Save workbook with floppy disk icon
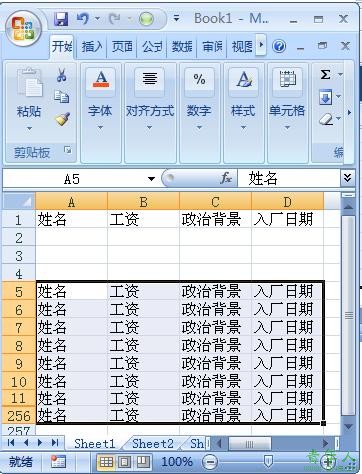The height and width of the screenshot is (474, 362). (61, 19)
